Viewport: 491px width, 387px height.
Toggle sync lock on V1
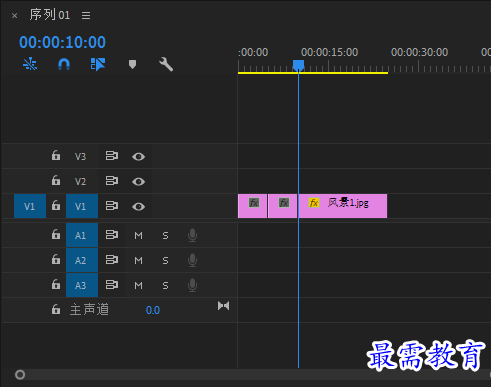tap(112, 206)
